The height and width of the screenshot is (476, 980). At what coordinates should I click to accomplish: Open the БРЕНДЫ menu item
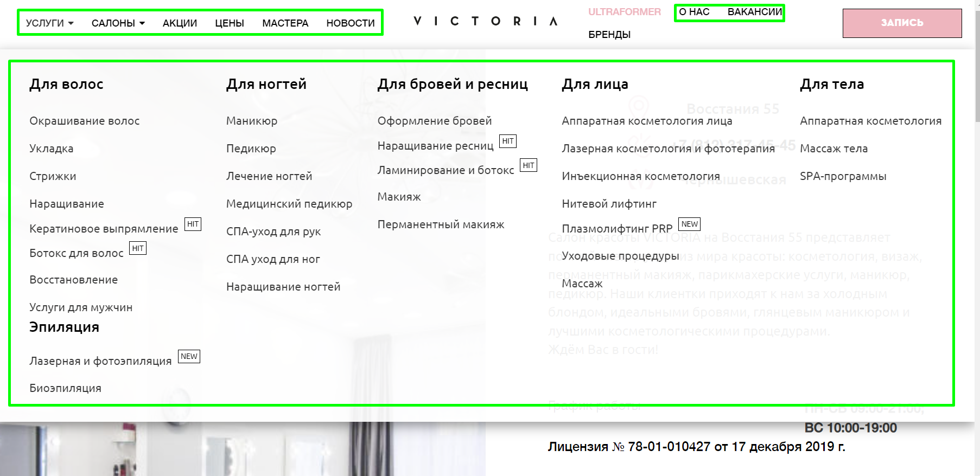(x=609, y=35)
